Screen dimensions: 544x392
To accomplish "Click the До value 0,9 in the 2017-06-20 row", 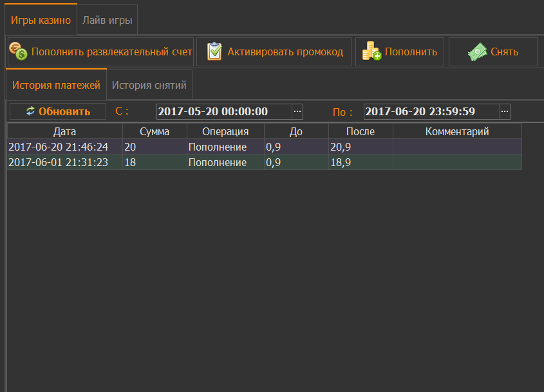I will pyautogui.click(x=296, y=147).
